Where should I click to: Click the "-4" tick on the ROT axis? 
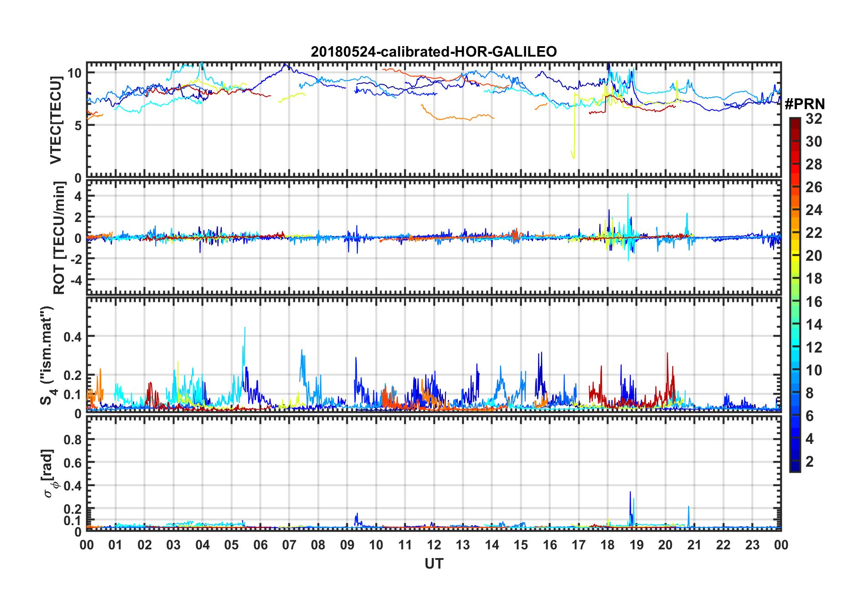tap(76, 279)
